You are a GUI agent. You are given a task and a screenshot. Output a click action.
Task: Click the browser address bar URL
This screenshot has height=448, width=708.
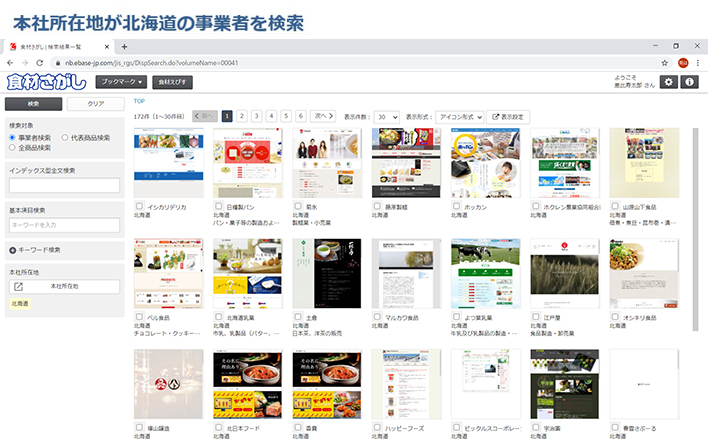(x=151, y=63)
